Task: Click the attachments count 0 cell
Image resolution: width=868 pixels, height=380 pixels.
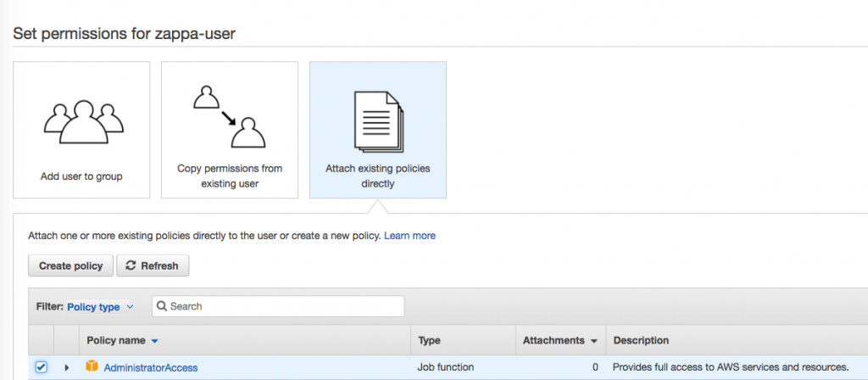Action: [595, 367]
